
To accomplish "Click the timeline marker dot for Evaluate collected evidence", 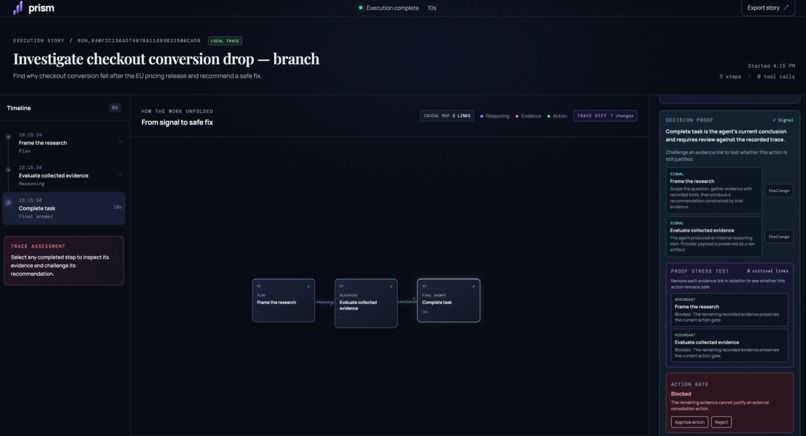I will (x=8, y=170).
